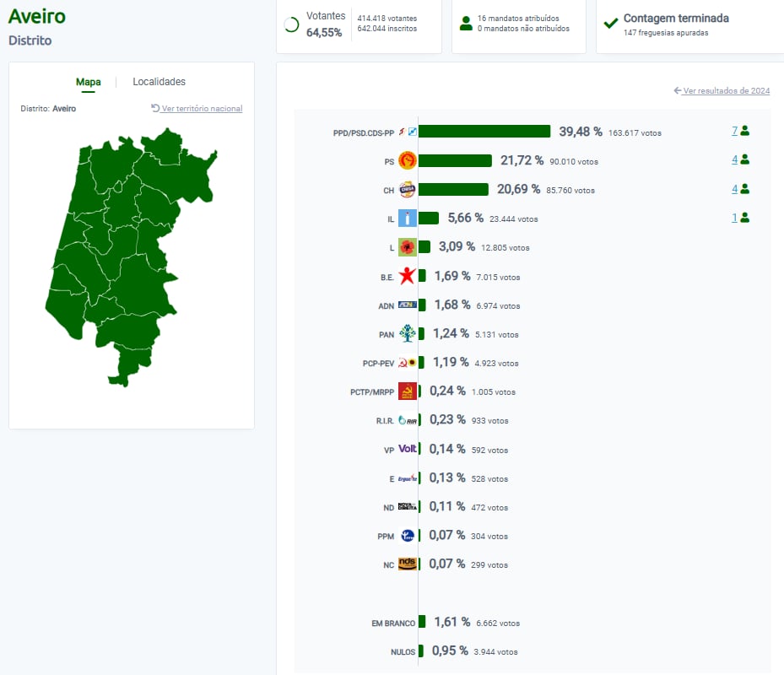Open the 7 mandates link for PPD/PSD.CDS-PP
Viewport: 784px width, 675px height.
coord(735,131)
